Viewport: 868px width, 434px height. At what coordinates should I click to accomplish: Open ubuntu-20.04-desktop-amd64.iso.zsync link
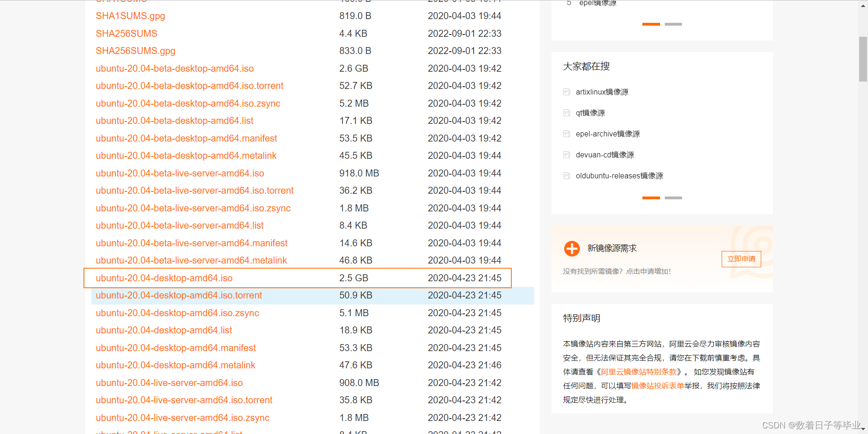pyautogui.click(x=178, y=313)
